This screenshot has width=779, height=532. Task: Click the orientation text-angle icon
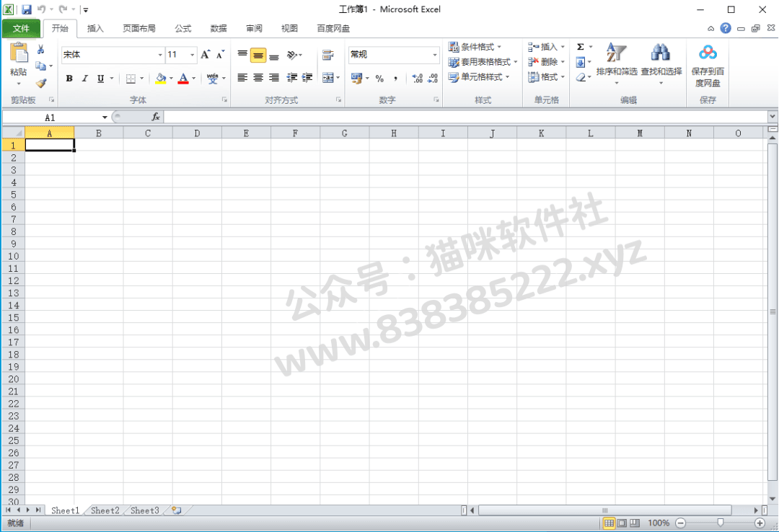coord(293,55)
